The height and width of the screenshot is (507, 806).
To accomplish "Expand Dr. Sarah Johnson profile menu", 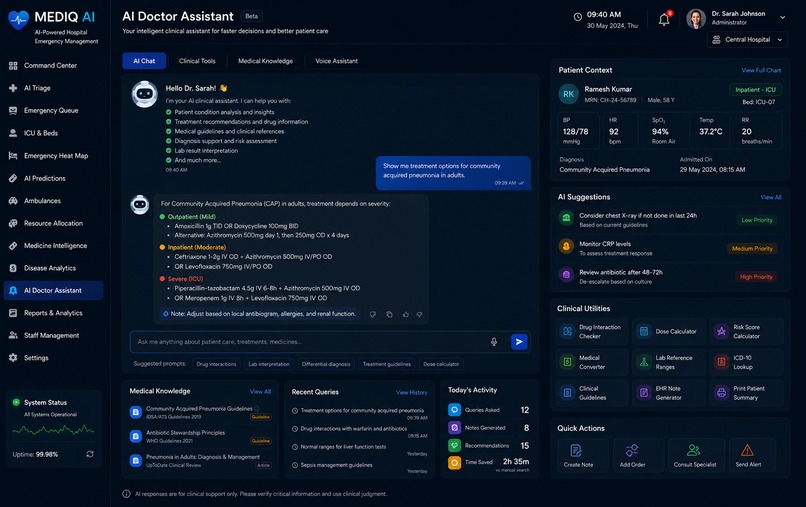I will (782, 17).
